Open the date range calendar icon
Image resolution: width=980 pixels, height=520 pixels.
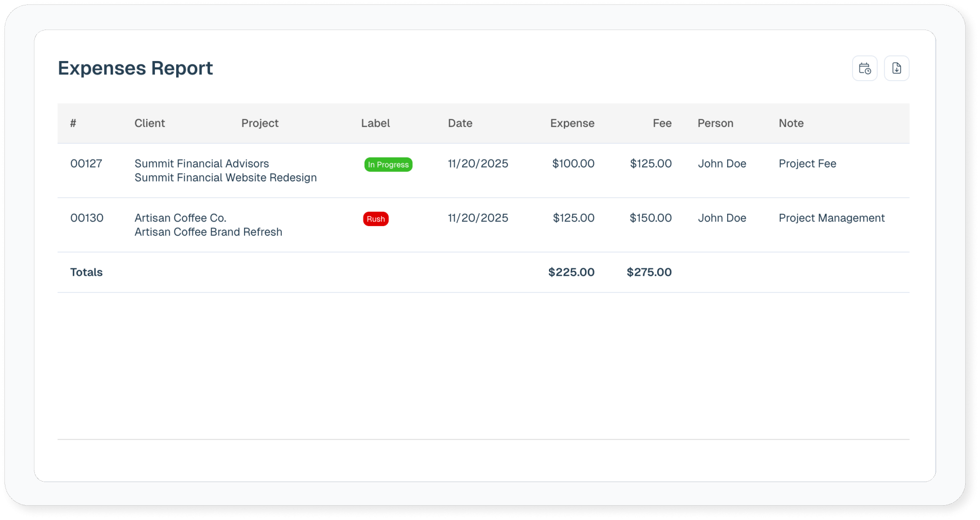tap(864, 68)
